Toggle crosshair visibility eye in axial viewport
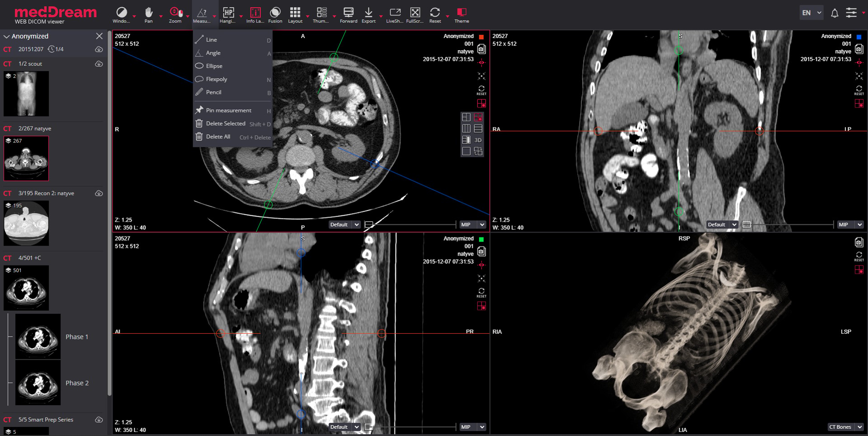 (481, 62)
